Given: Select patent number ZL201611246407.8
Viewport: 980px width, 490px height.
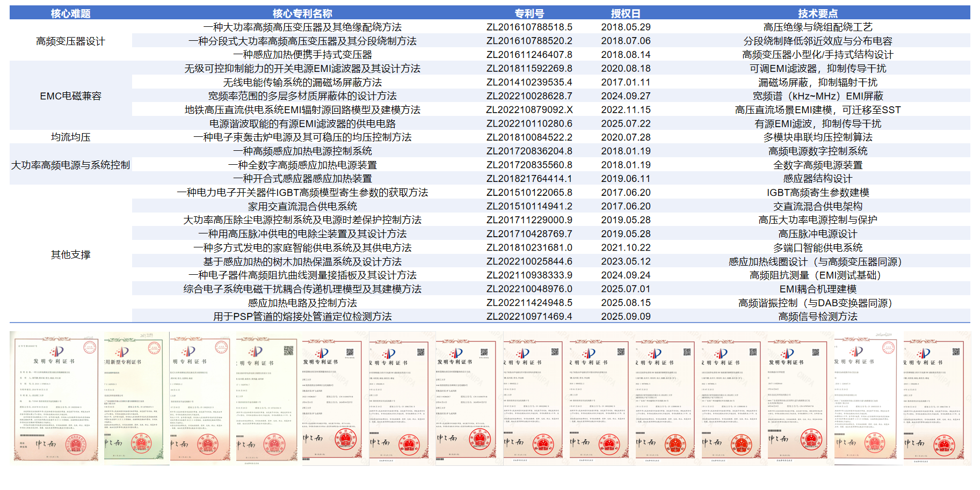Looking at the screenshot, I should pyautogui.click(x=529, y=55).
